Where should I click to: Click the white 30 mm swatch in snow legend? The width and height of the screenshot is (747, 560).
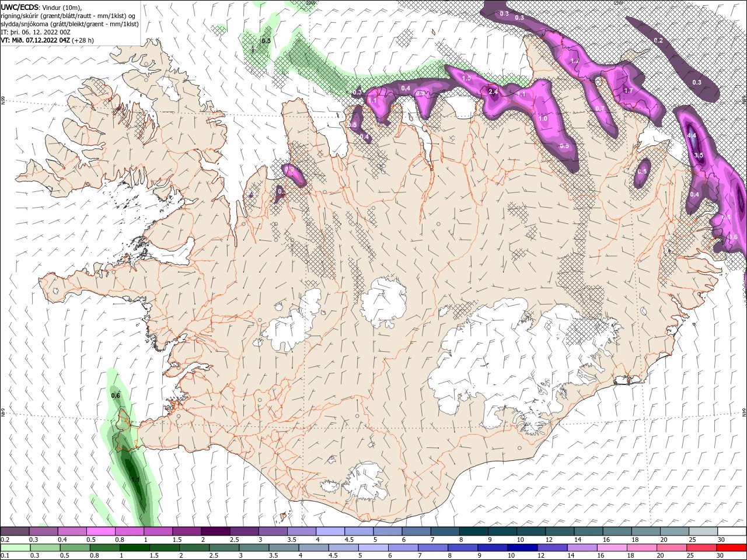732,531
